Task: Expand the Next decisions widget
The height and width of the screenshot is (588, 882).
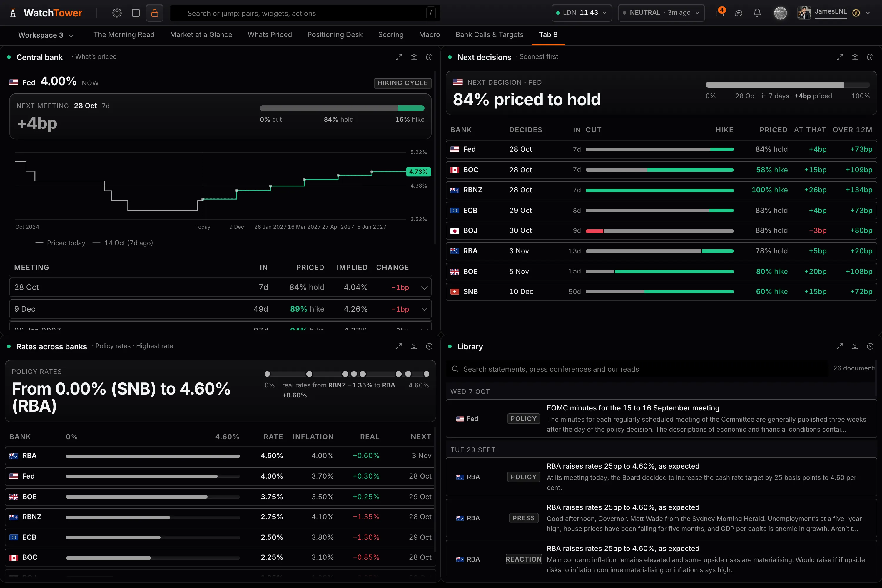Action: pos(840,57)
